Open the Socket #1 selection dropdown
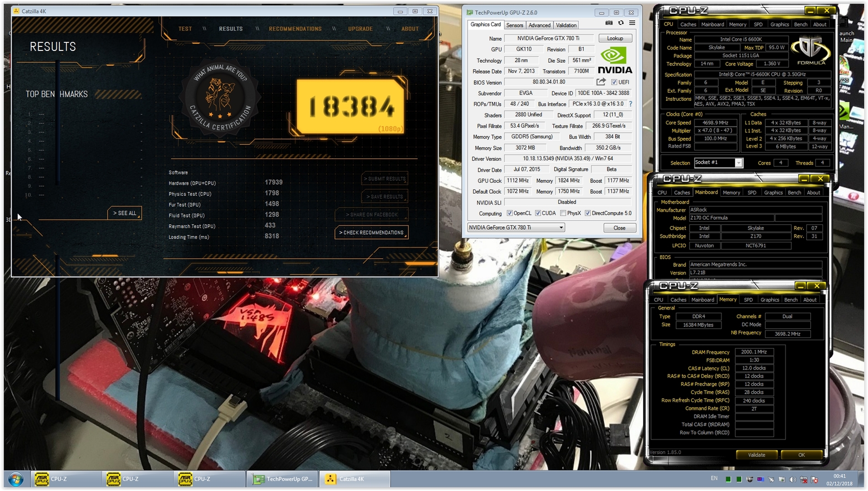This screenshot has width=868, height=491. pos(718,163)
